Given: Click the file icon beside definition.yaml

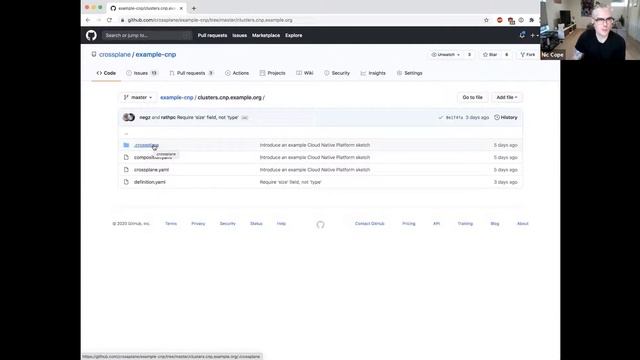Looking at the screenshot, I should 126,182.
